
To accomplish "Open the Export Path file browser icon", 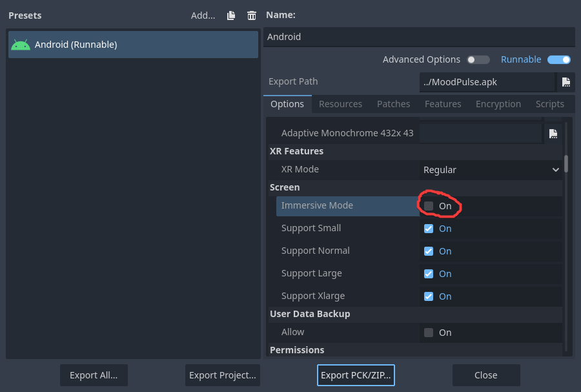I will tap(566, 82).
